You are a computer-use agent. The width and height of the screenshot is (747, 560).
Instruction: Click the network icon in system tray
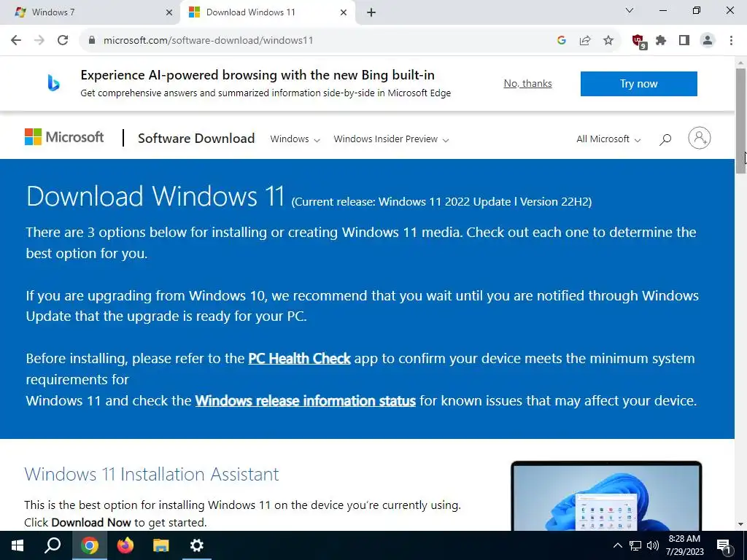pyautogui.click(x=635, y=545)
